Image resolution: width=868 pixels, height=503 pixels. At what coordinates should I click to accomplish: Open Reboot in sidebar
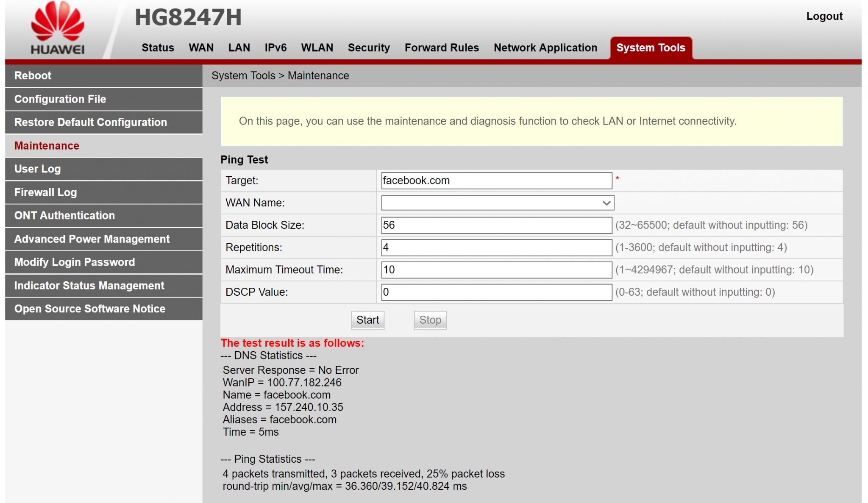coord(103,76)
